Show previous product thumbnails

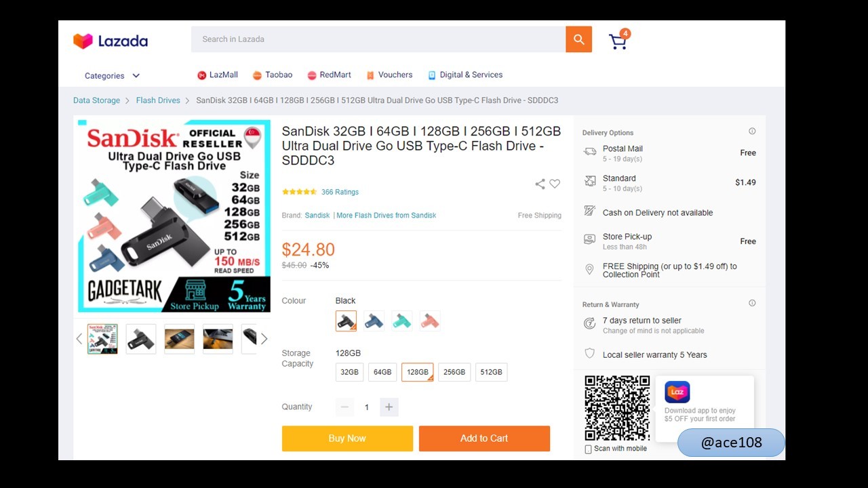[x=79, y=339]
